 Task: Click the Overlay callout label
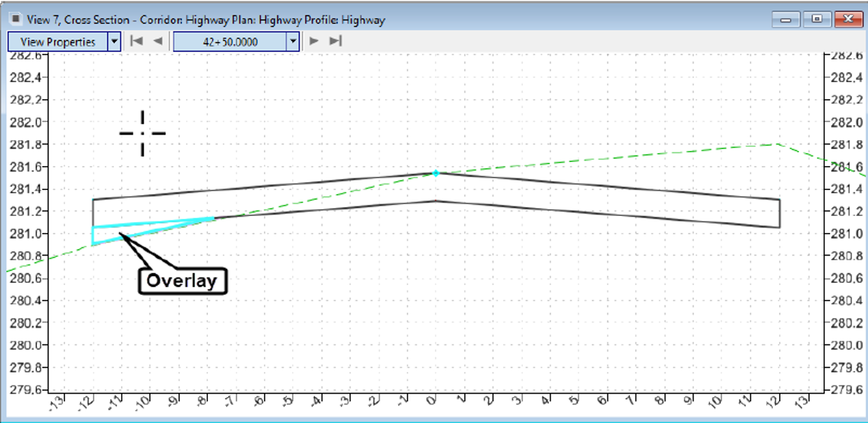(x=181, y=279)
